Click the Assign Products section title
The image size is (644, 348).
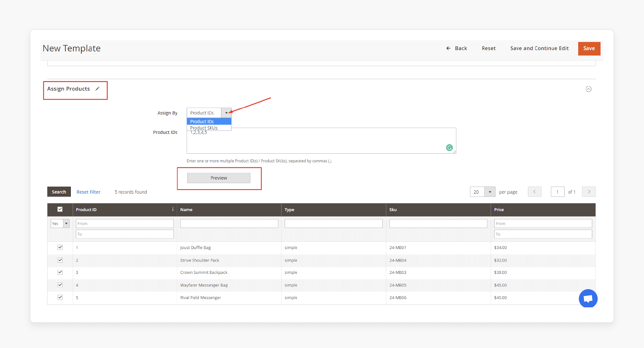pyautogui.click(x=68, y=89)
